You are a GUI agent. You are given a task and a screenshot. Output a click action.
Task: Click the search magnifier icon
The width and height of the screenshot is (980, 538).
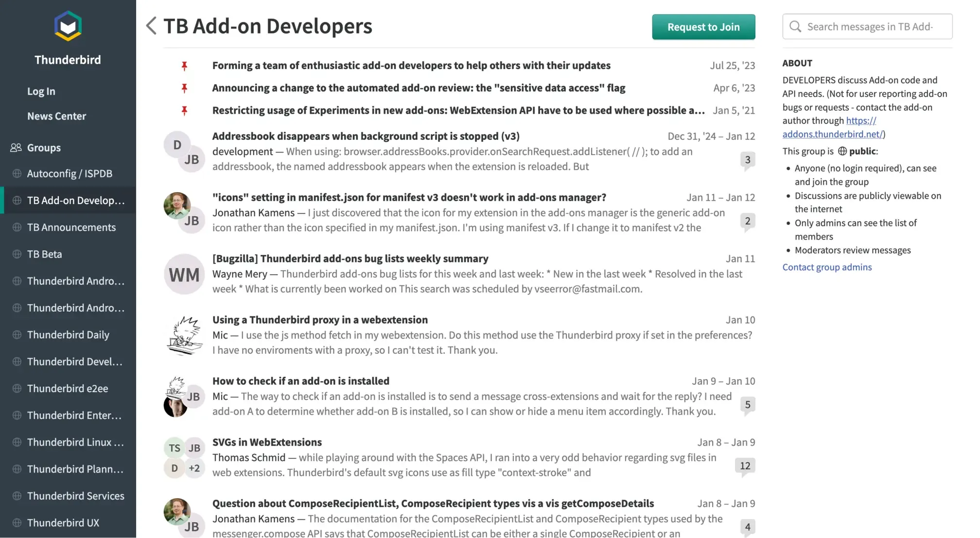coord(795,26)
